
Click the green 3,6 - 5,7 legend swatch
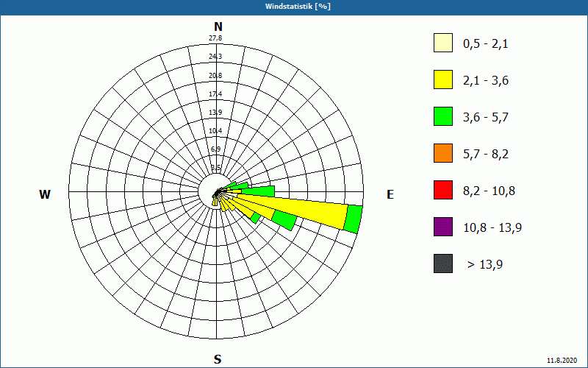point(443,116)
